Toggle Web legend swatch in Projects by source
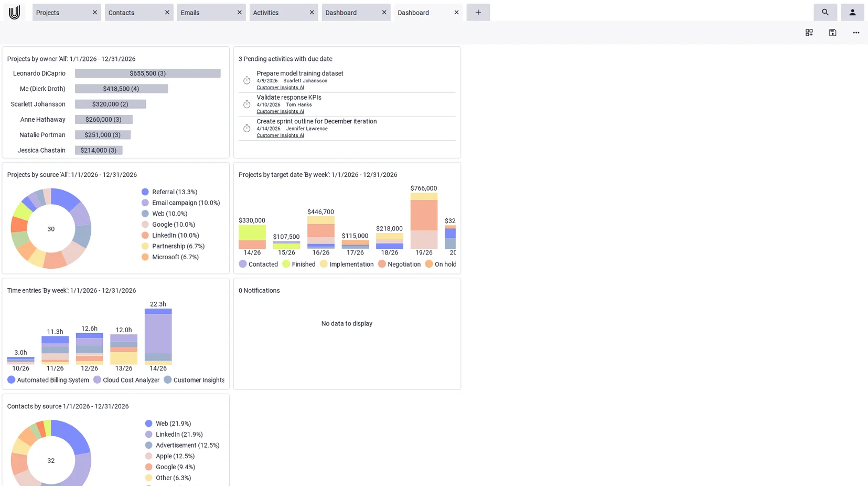This screenshot has width=868, height=486. coord(145,214)
